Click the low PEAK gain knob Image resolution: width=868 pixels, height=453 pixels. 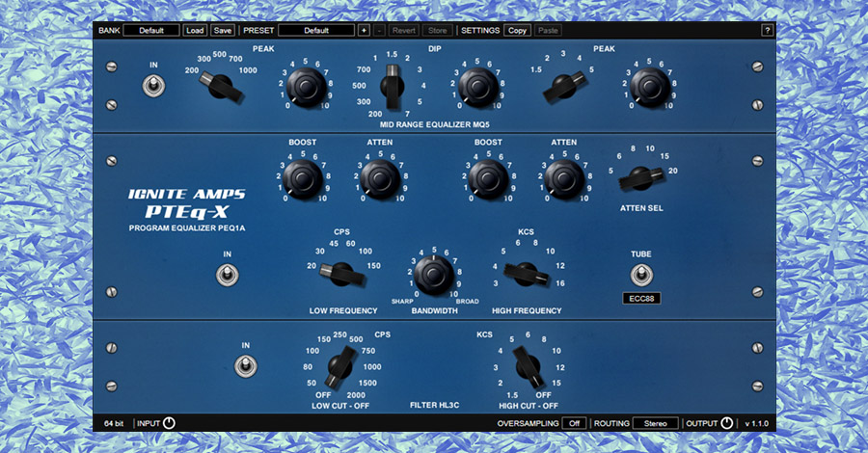(x=306, y=88)
